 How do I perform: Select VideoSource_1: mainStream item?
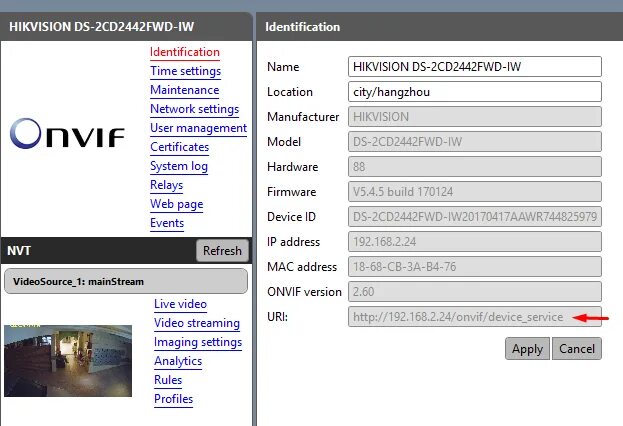coord(126,281)
